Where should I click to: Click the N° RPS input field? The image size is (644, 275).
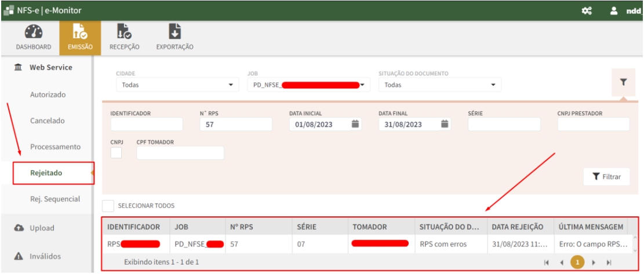click(235, 124)
